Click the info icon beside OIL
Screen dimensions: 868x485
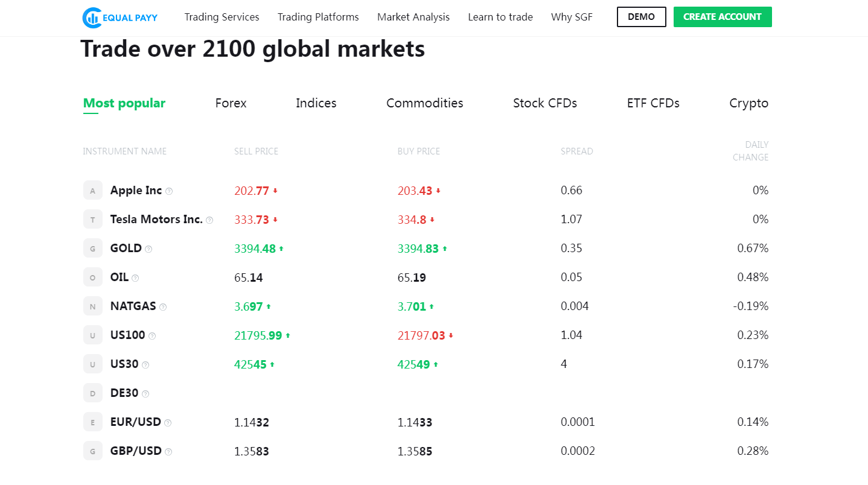(x=135, y=278)
